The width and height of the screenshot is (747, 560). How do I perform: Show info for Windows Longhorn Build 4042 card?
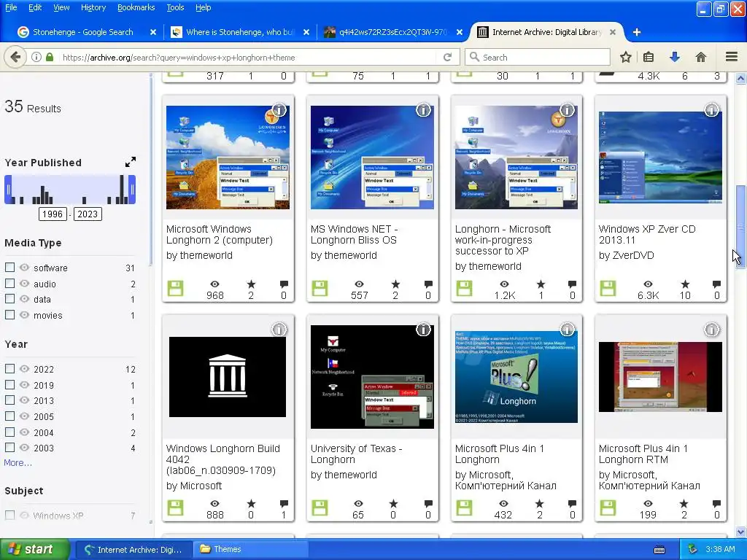[279, 329]
